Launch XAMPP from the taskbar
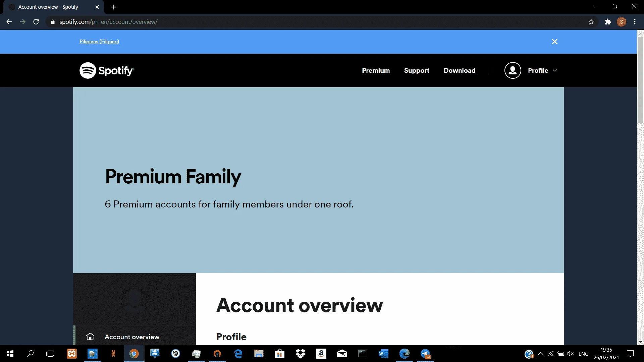Screen dimensions: 644x362 click(72, 354)
